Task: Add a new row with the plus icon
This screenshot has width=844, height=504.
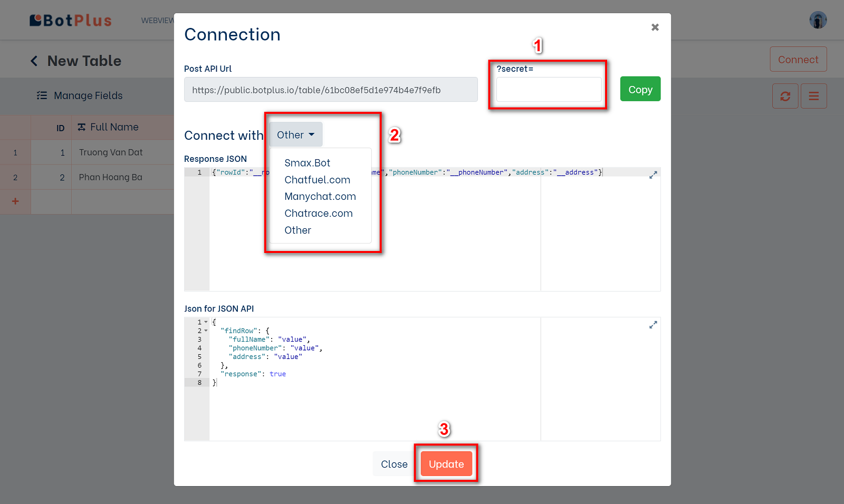Action: coord(15,201)
